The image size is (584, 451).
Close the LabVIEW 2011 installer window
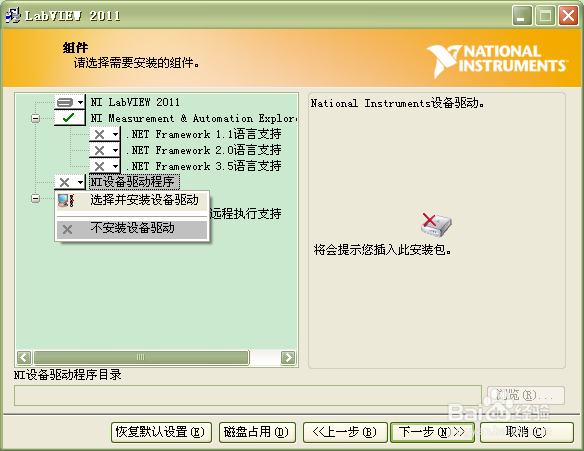click(x=568, y=16)
